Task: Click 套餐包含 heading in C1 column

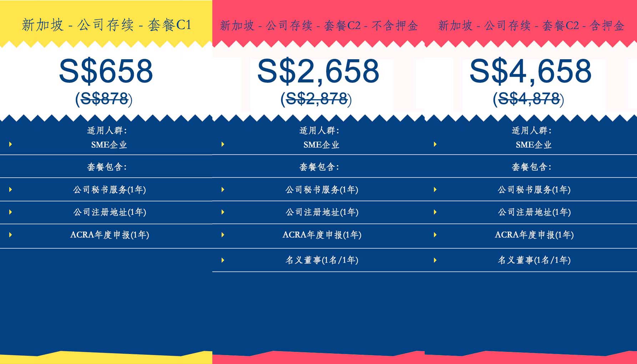Action: click(107, 167)
